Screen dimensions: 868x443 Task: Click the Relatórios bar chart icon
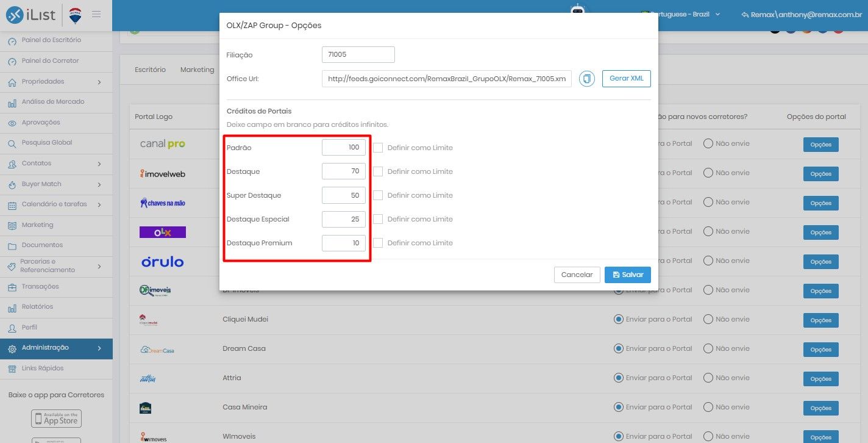12,308
